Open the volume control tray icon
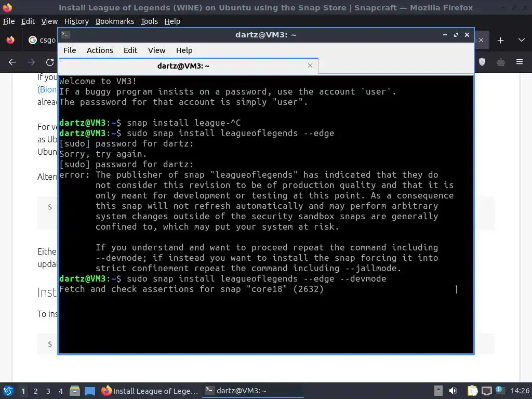This screenshot has height=399, width=532. [x=453, y=391]
